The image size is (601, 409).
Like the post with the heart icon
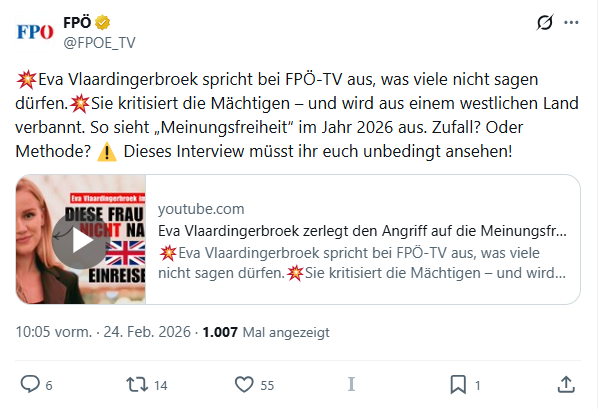[244, 384]
